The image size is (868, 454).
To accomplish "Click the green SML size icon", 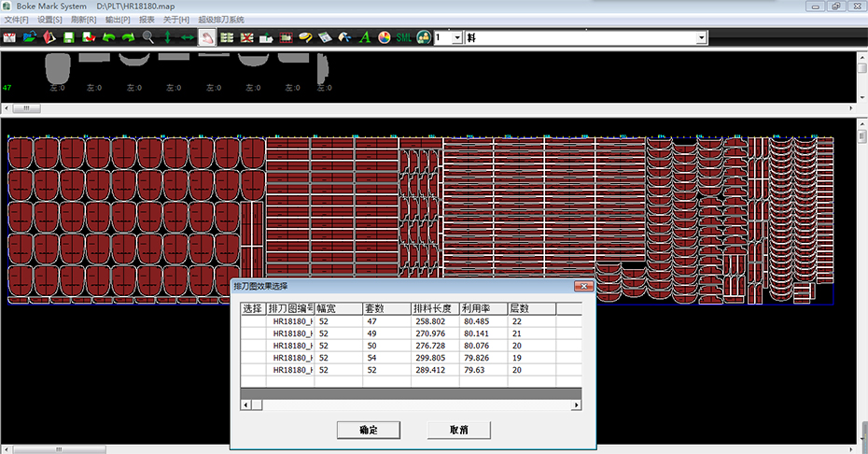I will [x=403, y=37].
